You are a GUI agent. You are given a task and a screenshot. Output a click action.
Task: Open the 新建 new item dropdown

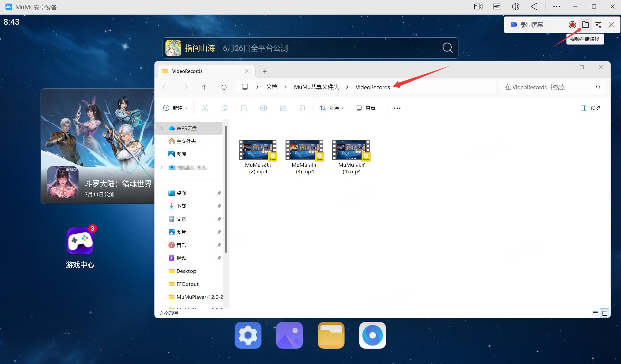(x=175, y=108)
